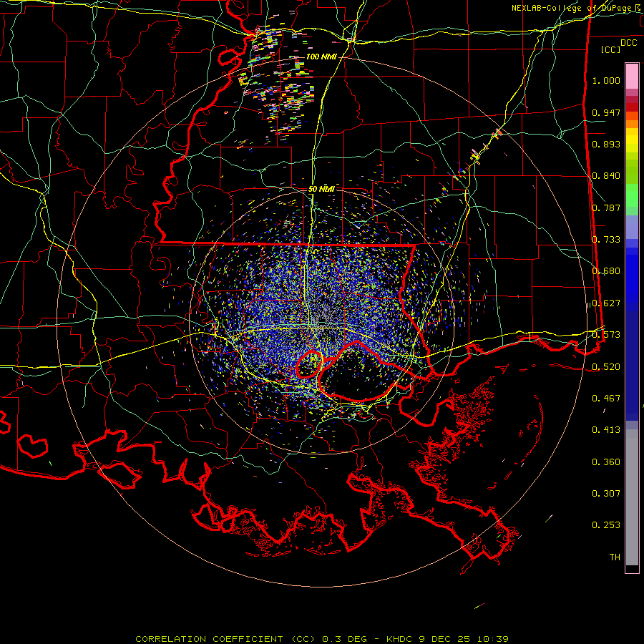644x644 pixels.
Task: Select the 0.573 scale value
Action: coord(606,335)
